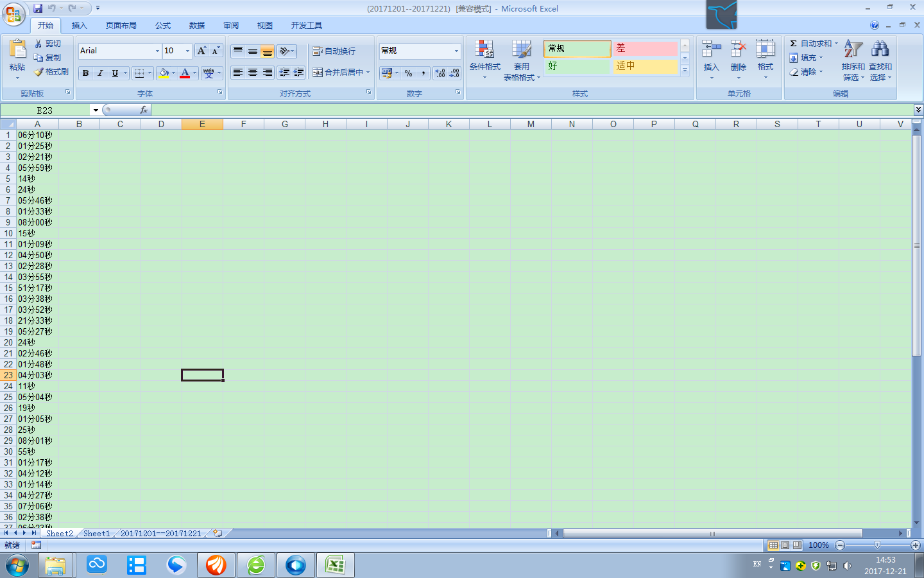Image resolution: width=924 pixels, height=578 pixels.
Task: Click the zoom slider handle
Action: (877, 545)
